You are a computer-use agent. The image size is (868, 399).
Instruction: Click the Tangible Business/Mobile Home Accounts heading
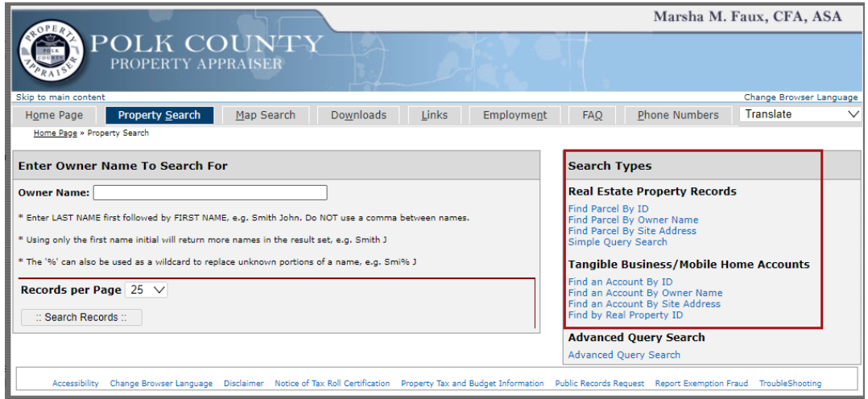[688, 265]
